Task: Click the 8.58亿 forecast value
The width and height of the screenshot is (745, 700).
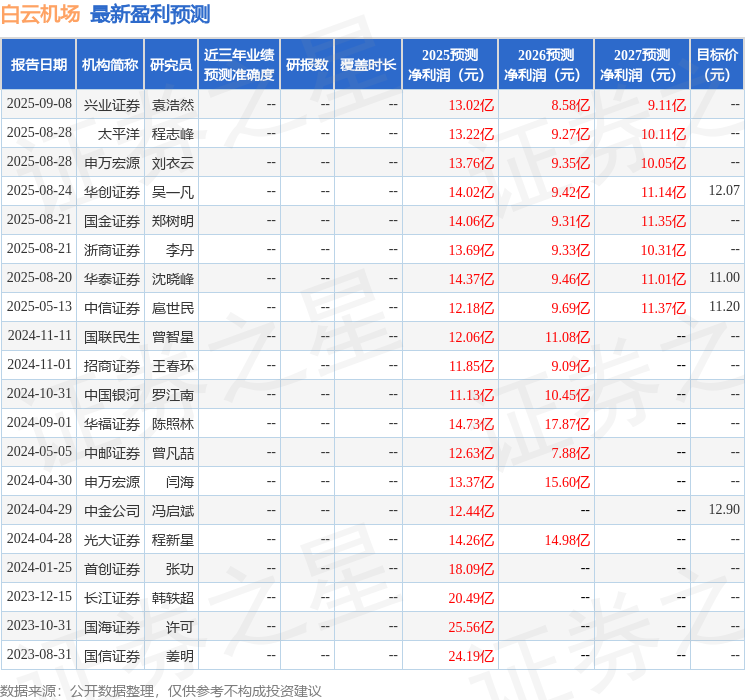Action: (571, 105)
